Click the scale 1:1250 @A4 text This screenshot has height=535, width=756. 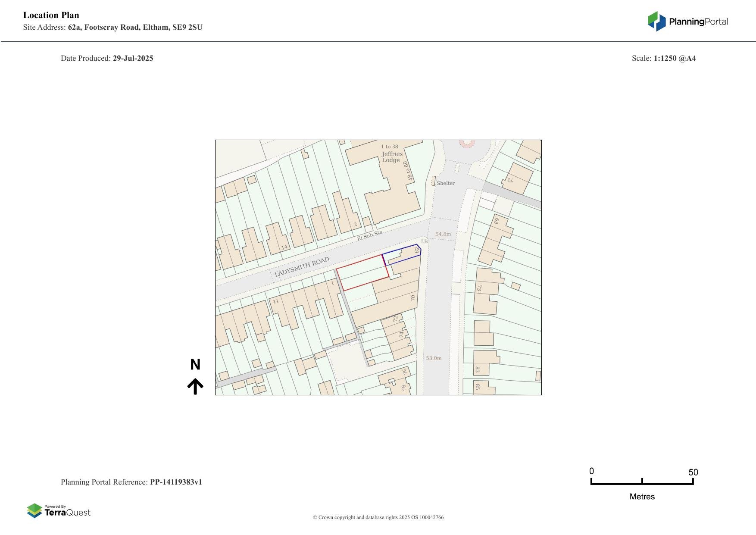(675, 58)
